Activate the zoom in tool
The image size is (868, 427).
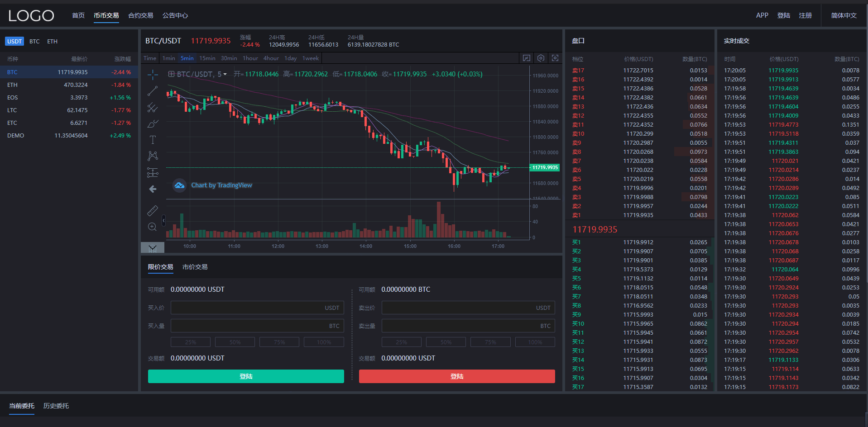click(x=153, y=227)
